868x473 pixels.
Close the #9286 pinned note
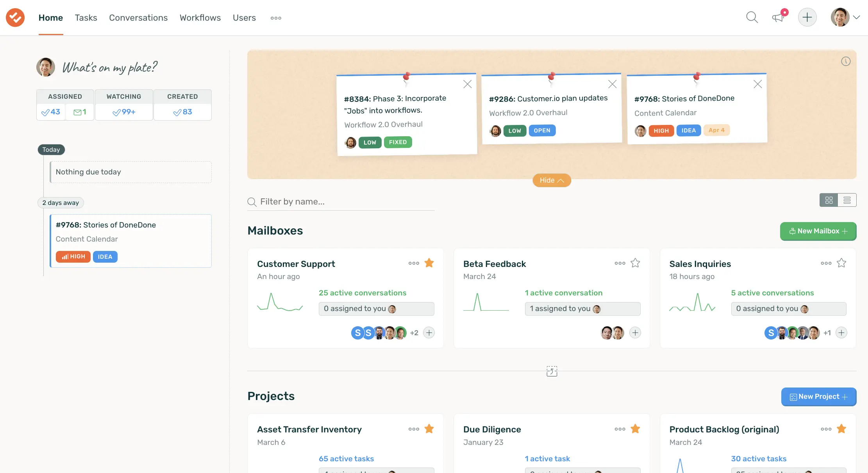point(612,84)
